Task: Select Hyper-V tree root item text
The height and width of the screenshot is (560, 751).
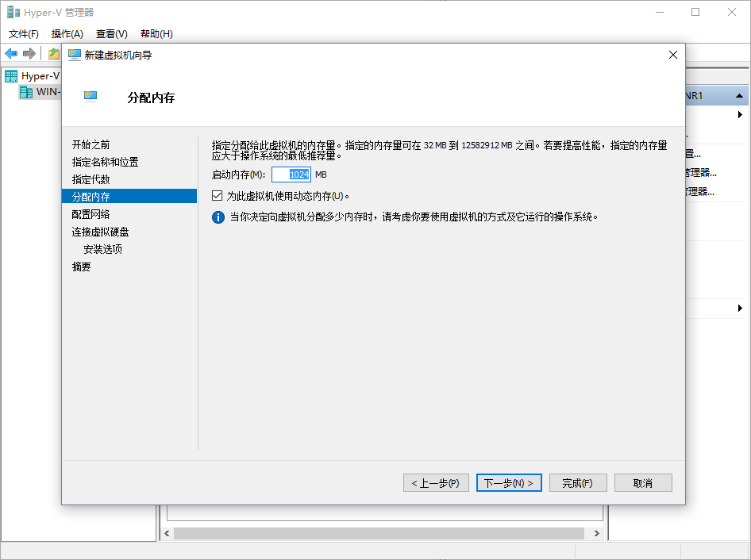Action: click(40, 76)
